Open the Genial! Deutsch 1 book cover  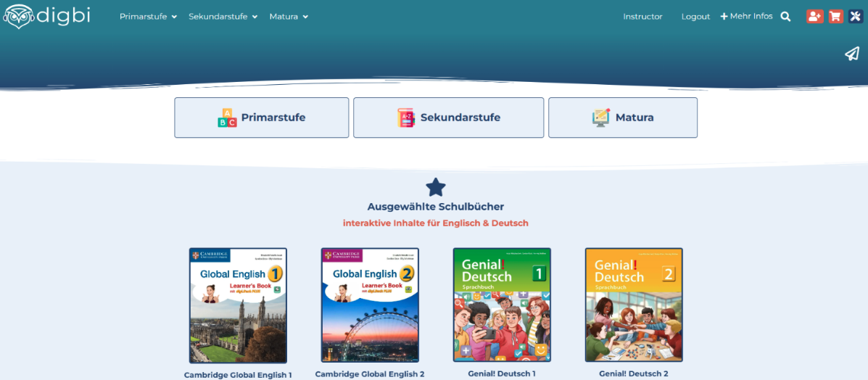(502, 305)
